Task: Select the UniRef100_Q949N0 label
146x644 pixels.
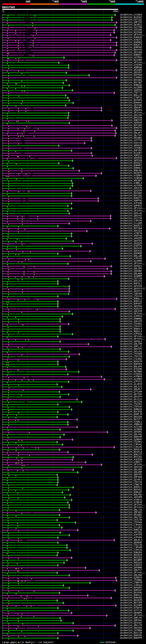Action: pyautogui.click(x=131, y=271)
